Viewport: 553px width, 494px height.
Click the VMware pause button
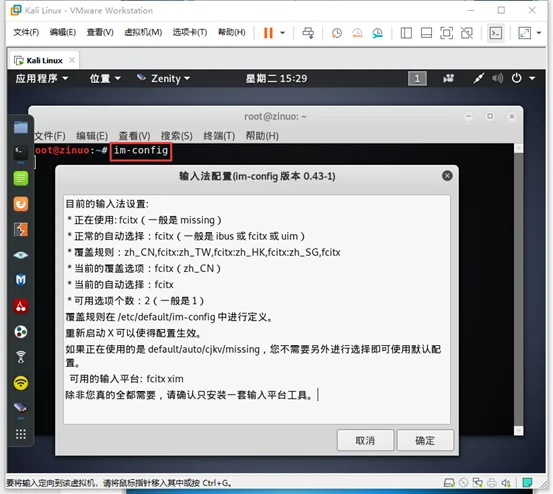(268, 33)
